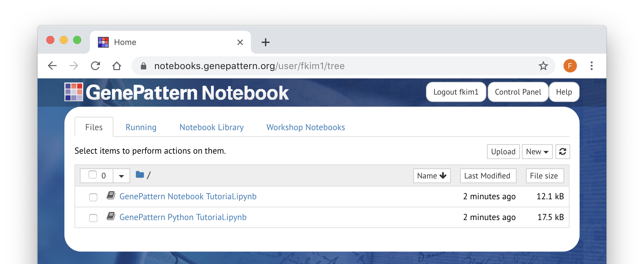Click the notebook icon beside GenePattern Notebook Tutorial
Image resolution: width=644 pixels, height=264 pixels.
click(111, 195)
